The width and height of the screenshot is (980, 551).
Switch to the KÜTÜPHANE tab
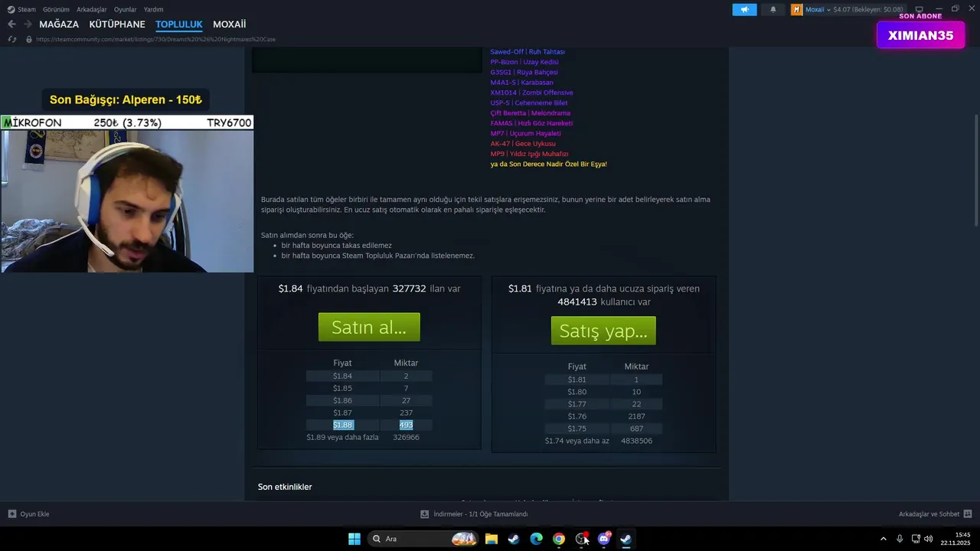(x=117, y=24)
